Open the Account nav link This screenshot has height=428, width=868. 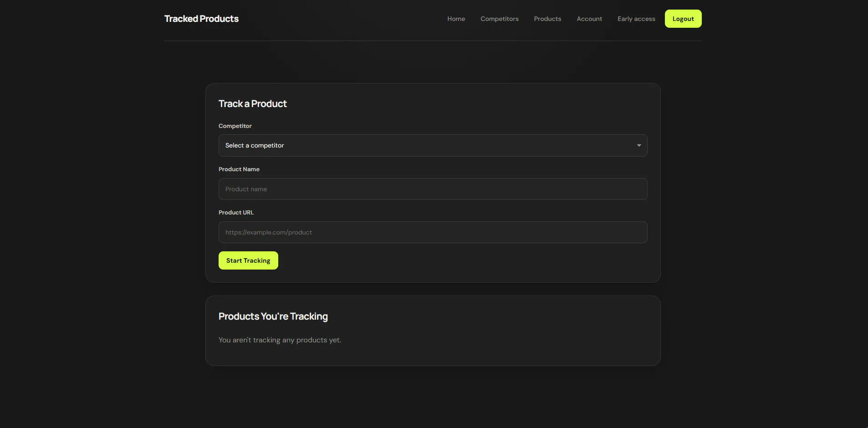pyautogui.click(x=589, y=19)
